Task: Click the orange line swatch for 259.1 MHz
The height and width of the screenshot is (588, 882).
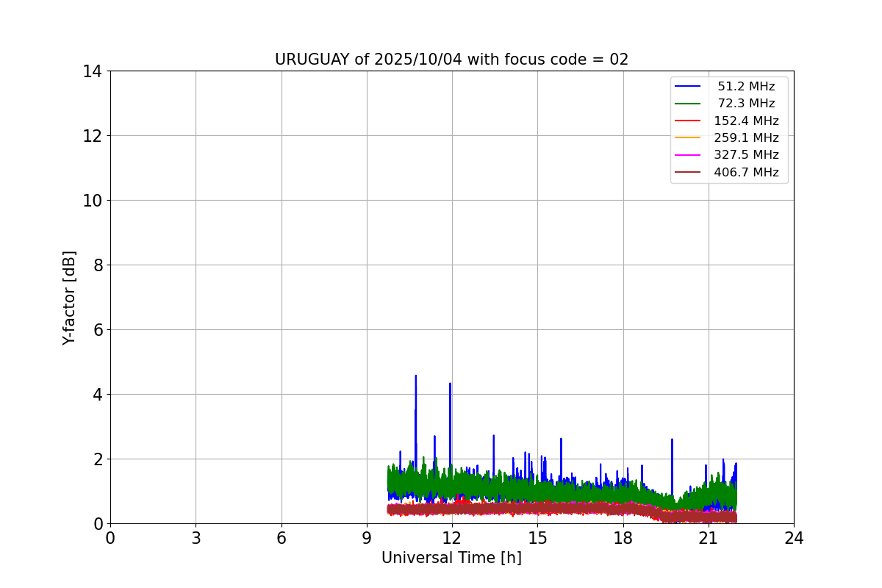Action: pos(688,137)
